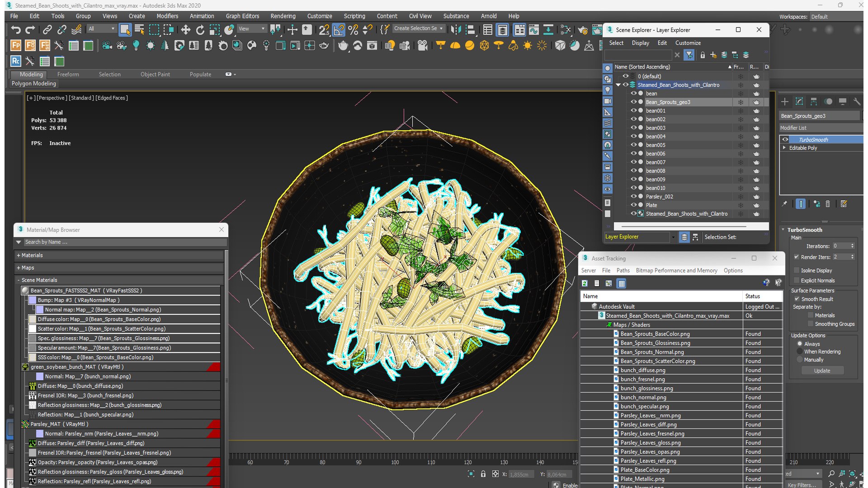The height and width of the screenshot is (488, 868).
Task: Collapse the Steamed_Bean_Shoots_with_Cilantro layer
Action: (x=618, y=85)
